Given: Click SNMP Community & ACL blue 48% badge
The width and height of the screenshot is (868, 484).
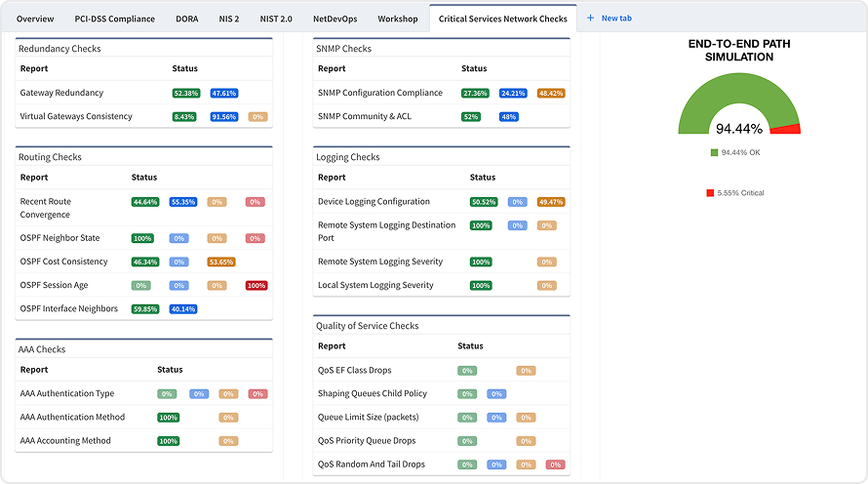Looking at the screenshot, I should 508,117.
